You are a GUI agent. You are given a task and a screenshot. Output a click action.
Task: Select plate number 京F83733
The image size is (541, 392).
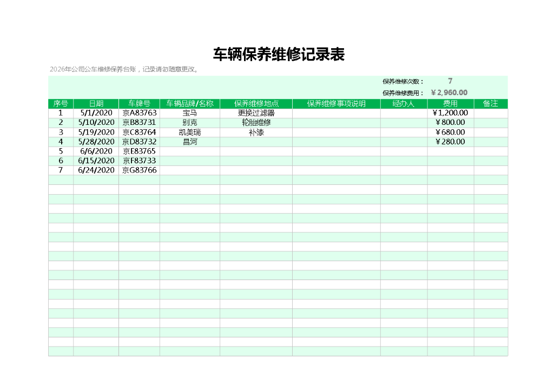point(139,161)
